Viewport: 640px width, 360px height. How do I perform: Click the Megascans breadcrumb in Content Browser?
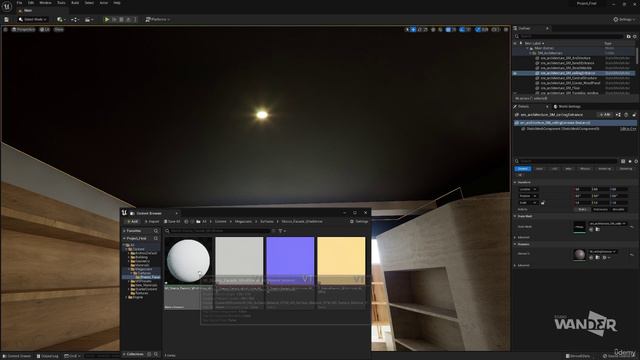pyautogui.click(x=243, y=222)
